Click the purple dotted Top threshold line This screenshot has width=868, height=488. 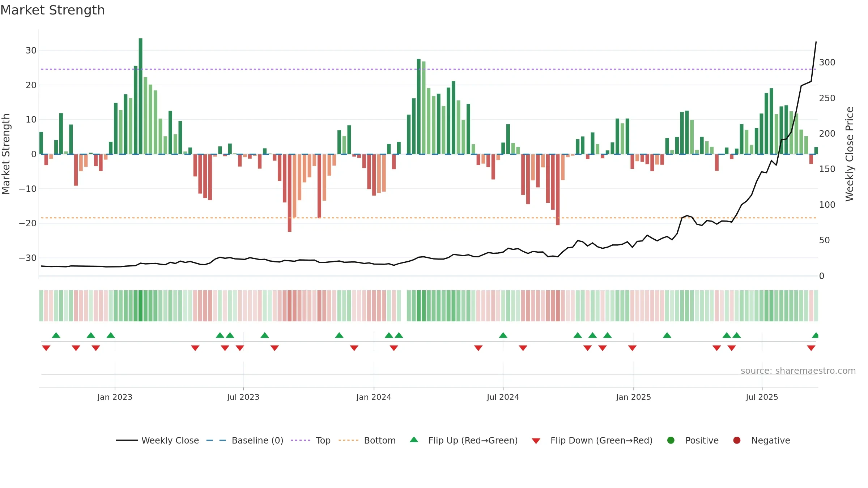coord(429,69)
